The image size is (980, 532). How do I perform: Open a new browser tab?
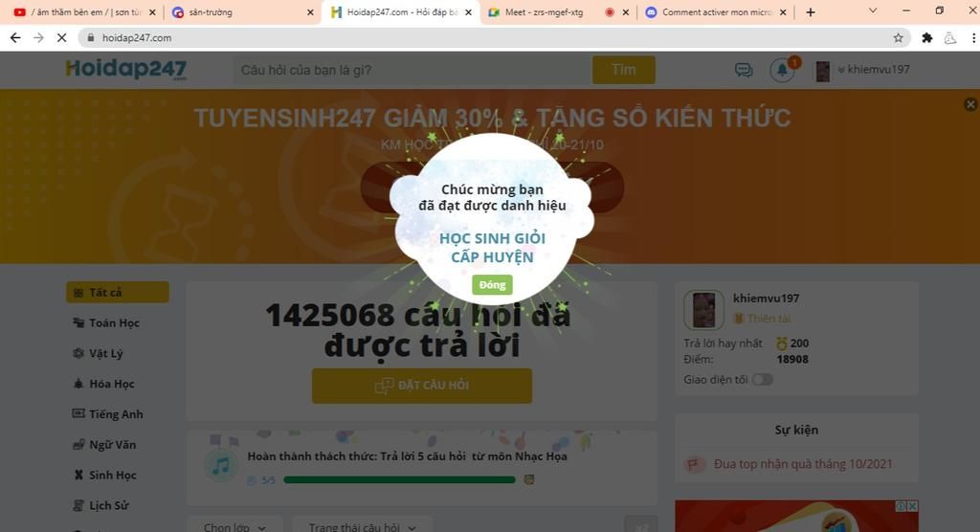(811, 11)
